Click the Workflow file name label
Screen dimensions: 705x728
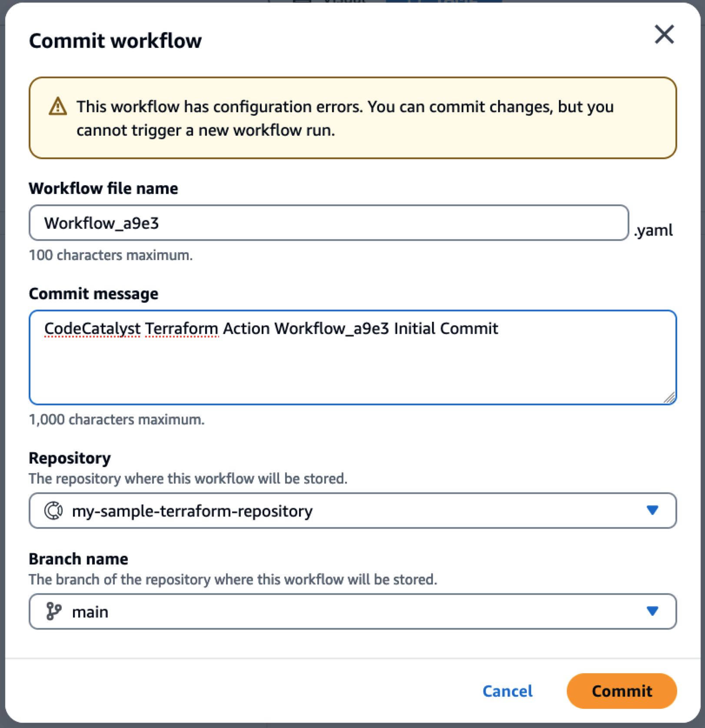pyautogui.click(x=103, y=188)
